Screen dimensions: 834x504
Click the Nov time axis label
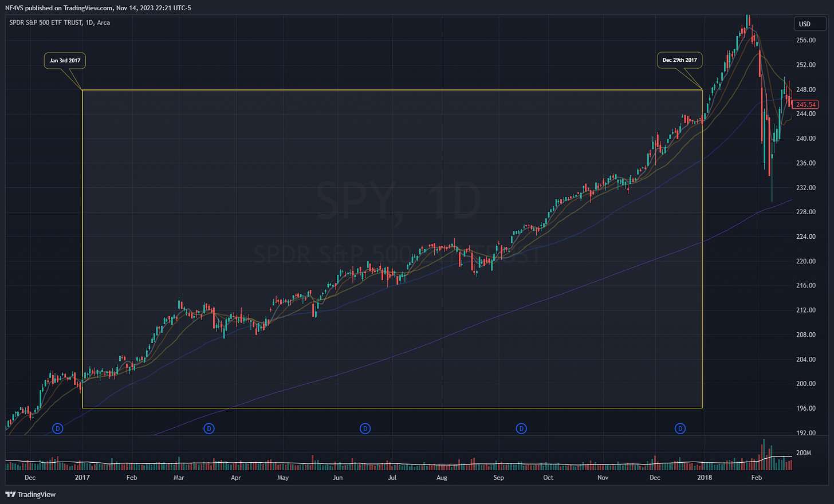coord(603,478)
